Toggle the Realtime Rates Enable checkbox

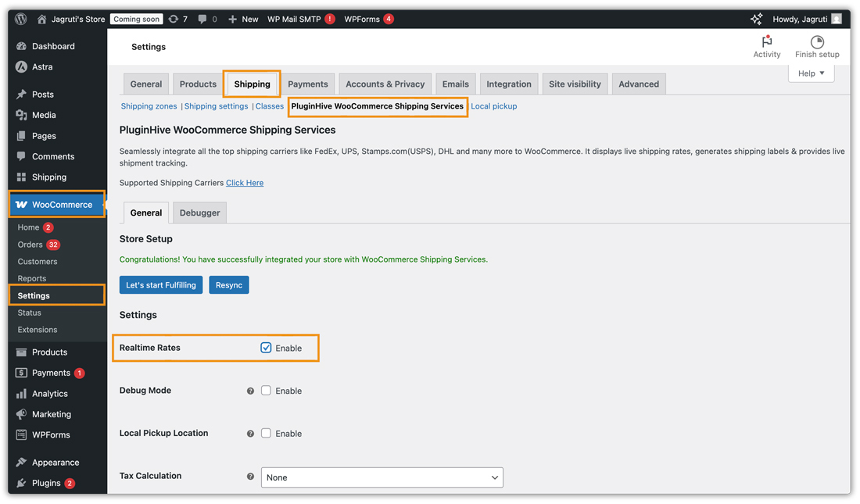[266, 348]
